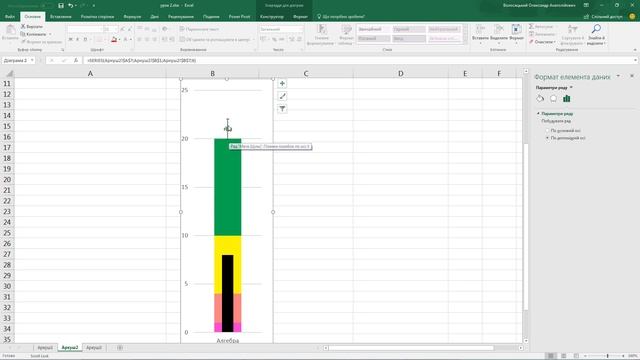Click the Формат за зразком button
The width and height of the screenshot is (640, 360).
pos(41,42)
